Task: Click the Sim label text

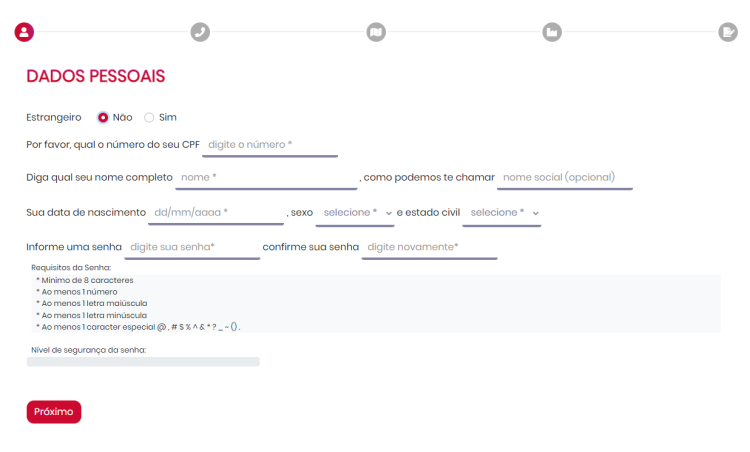Action: tap(167, 117)
